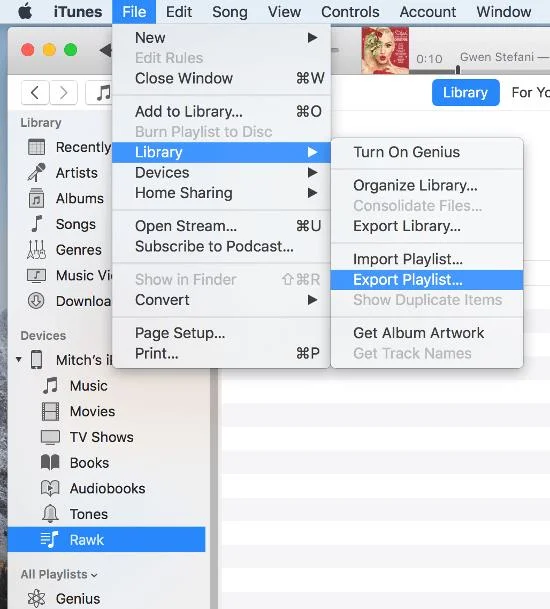
Task: Collapse Mitch's iPhone device tree
Action: [x=19, y=360]
